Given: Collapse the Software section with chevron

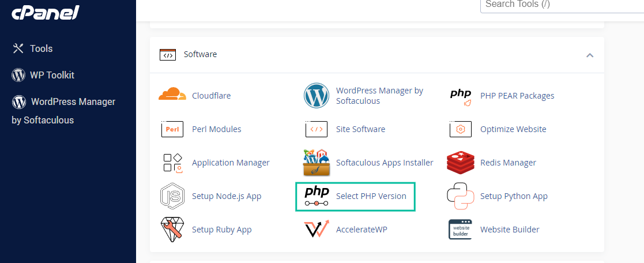Looking at the screenshot, I should click(589, 55).
